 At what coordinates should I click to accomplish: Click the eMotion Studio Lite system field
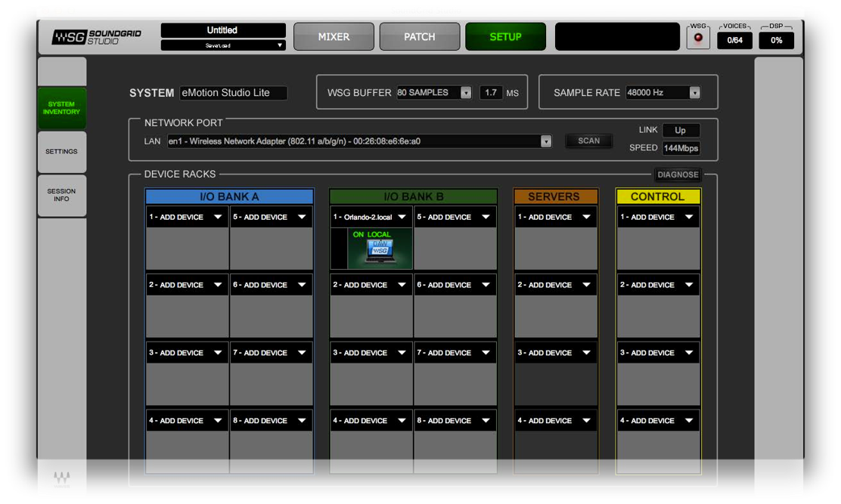tap(233, 93)
